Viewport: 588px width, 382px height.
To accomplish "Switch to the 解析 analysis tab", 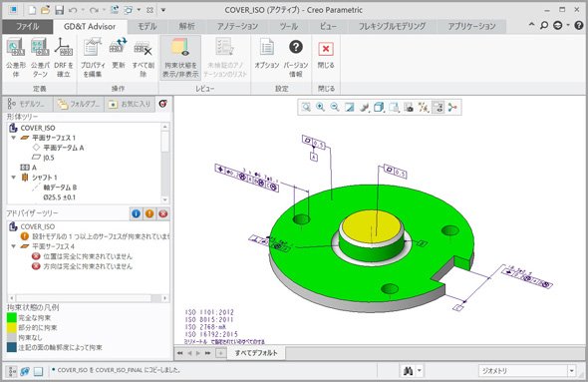I will [186, 26].
